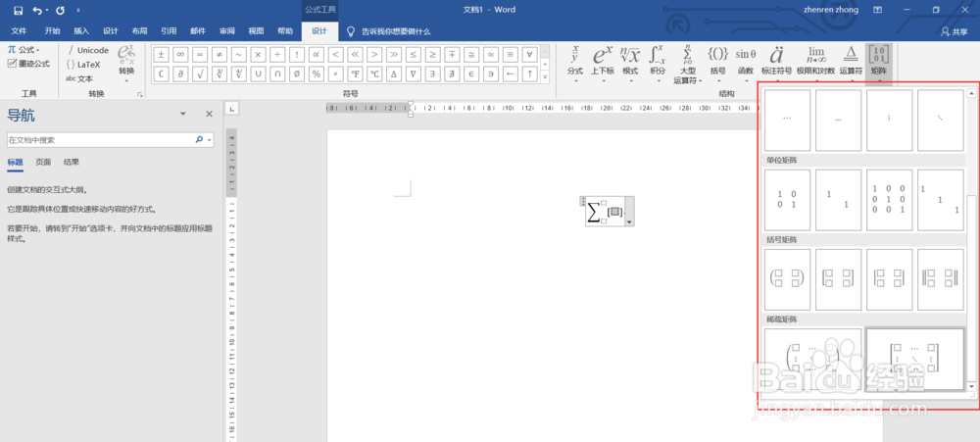Image resolution: width=980 pixels, height=442 pixels.
Task: Insert the union ∪ symbol
Action: click(x=259, y=74)
